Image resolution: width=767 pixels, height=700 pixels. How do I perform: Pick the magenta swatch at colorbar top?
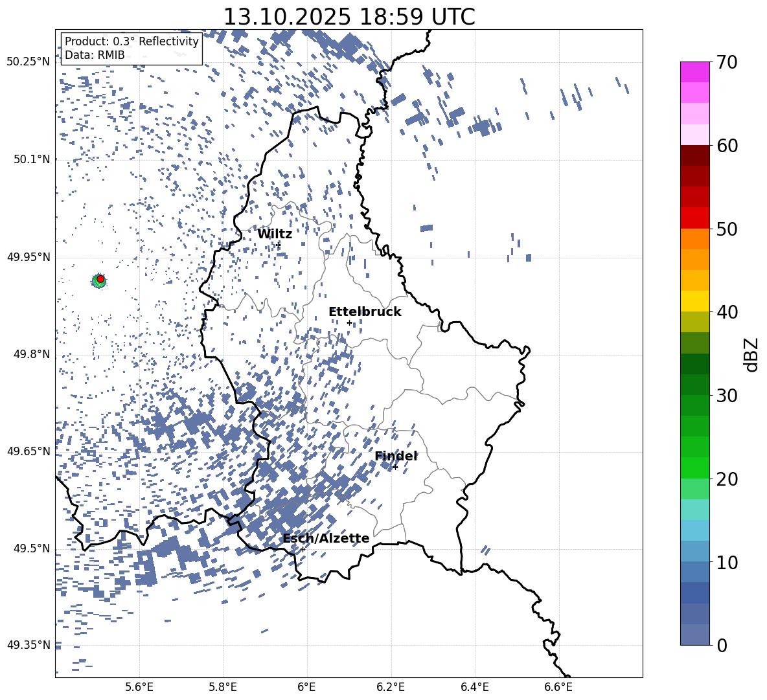coord(694,72)
